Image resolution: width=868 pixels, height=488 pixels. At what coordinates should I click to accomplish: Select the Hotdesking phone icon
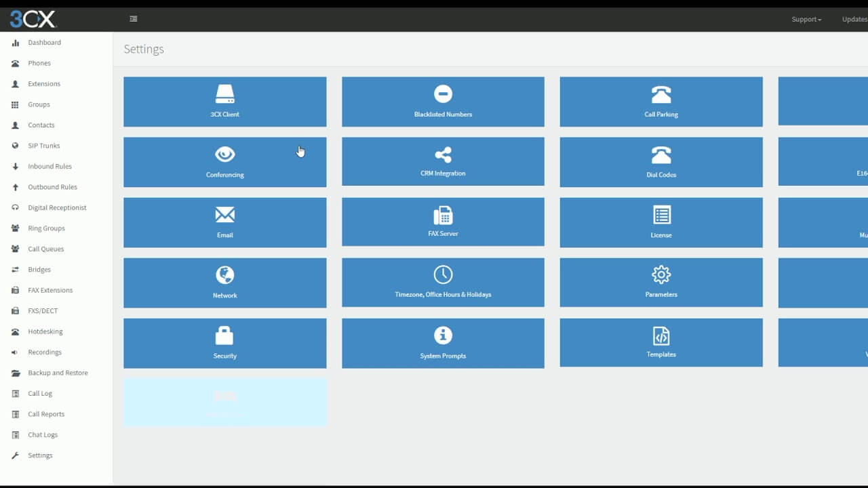click(15, 332)
